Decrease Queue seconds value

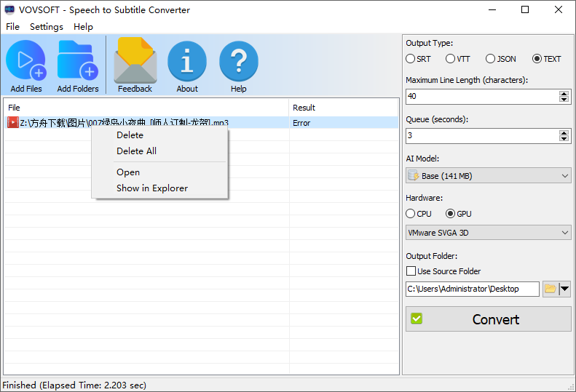[564, 138]
